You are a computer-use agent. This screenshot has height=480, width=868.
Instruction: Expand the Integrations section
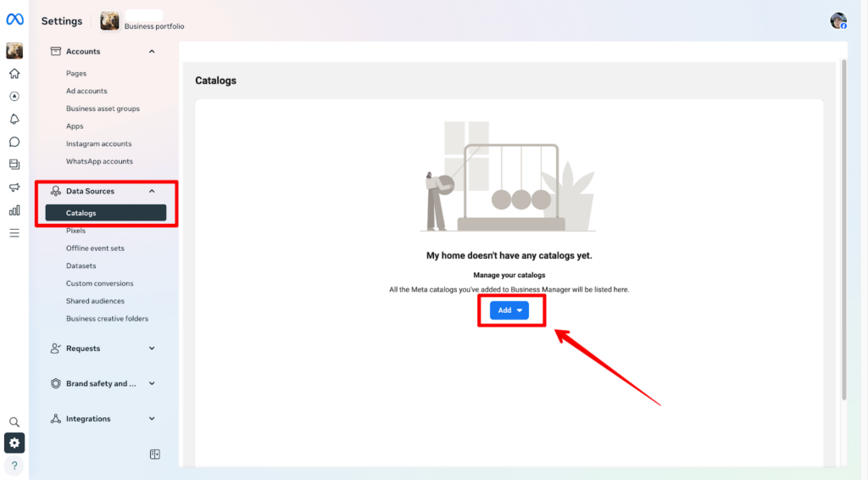coord(152,419)
